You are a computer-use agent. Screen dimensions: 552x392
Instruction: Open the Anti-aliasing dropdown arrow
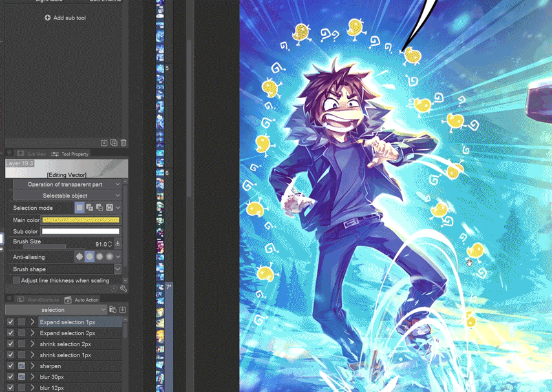(118, 257)
